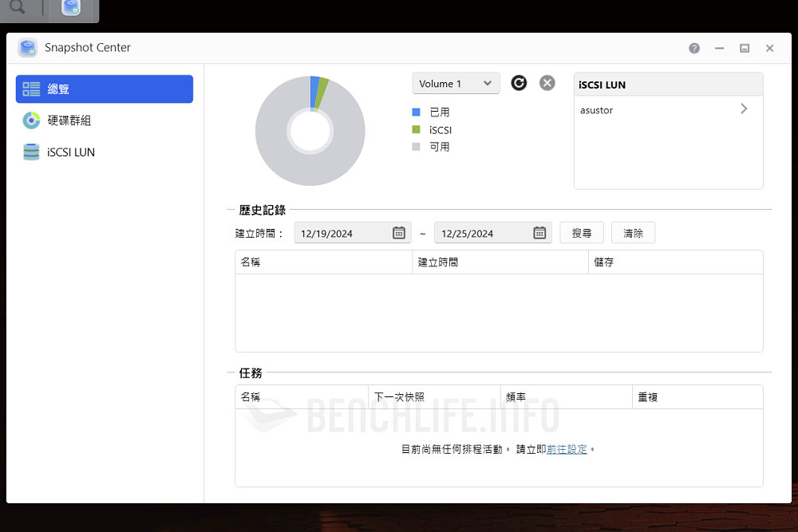Click the Snapshot Center title logo
Screen dimensions: 798x532
[28, 48]
